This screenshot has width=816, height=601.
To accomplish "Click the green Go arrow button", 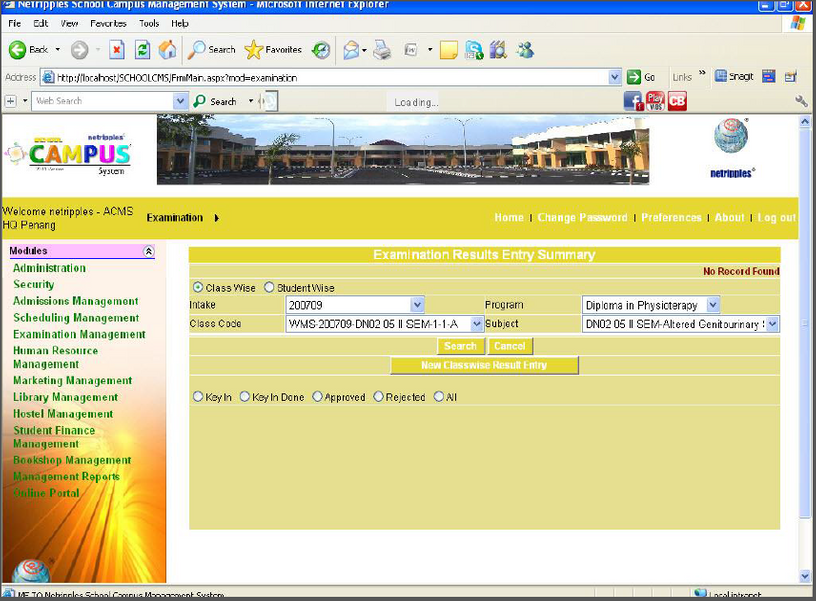I will tap(634, 77).
